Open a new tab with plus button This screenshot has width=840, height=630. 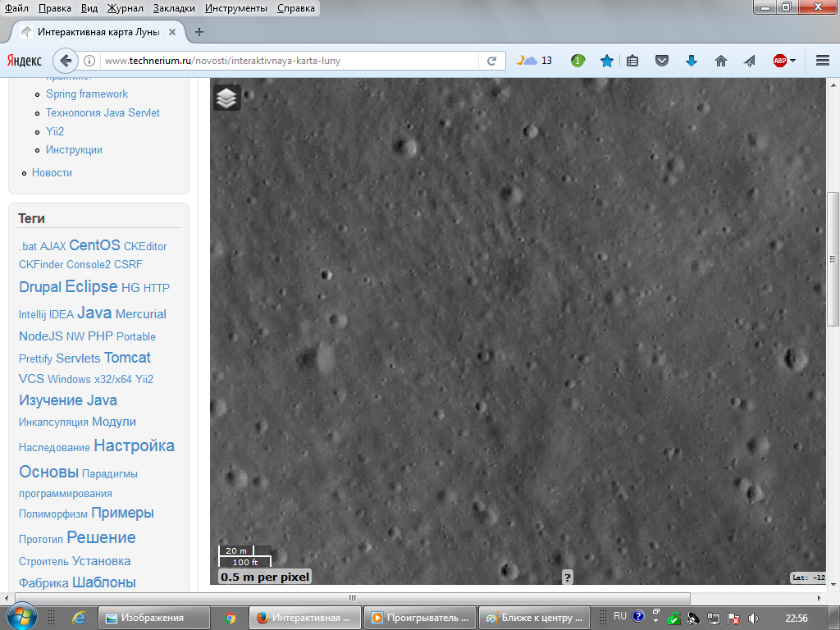pyautogui.click(x=199, y=32)
